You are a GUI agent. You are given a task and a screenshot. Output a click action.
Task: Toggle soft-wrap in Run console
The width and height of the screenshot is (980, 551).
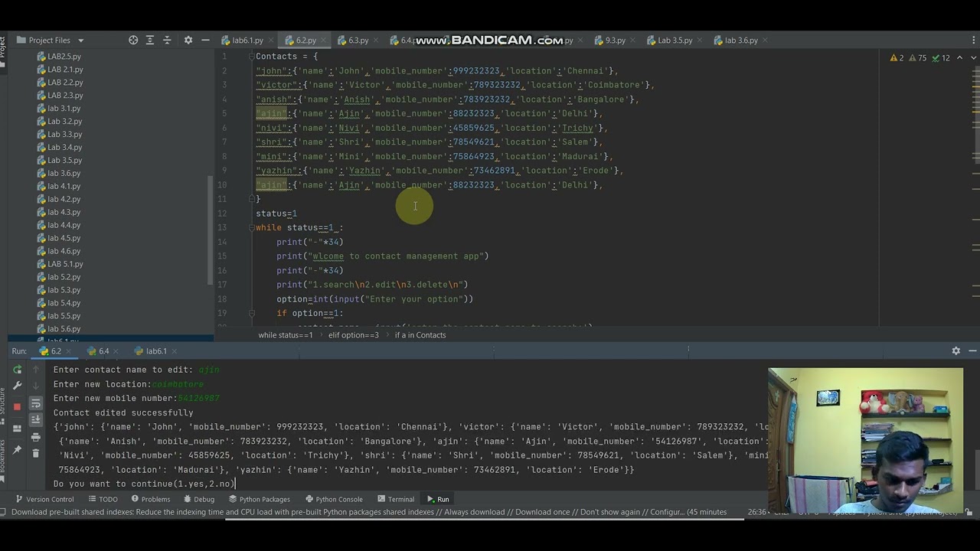36,403
